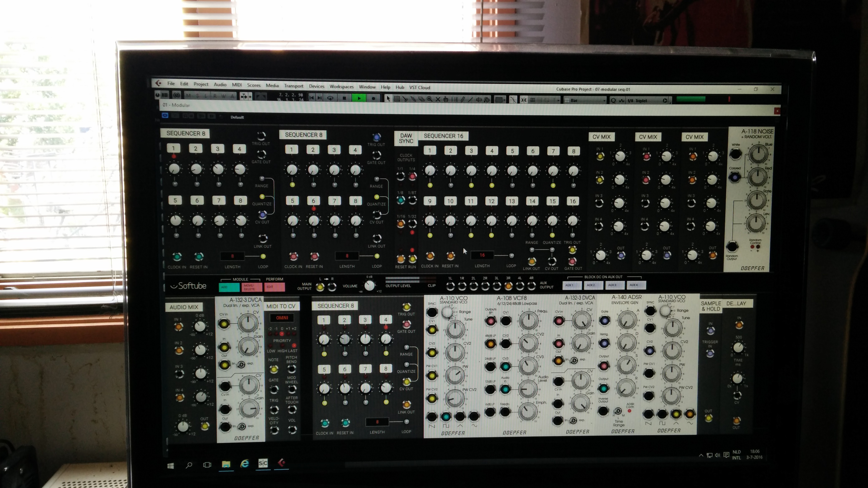Select the Erase tool
The width and height of the screenshot is (868, 488).
(x=421, y=99)
